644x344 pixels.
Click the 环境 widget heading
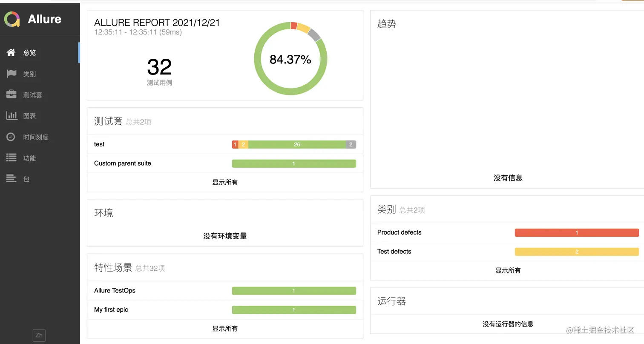(103, 213)
